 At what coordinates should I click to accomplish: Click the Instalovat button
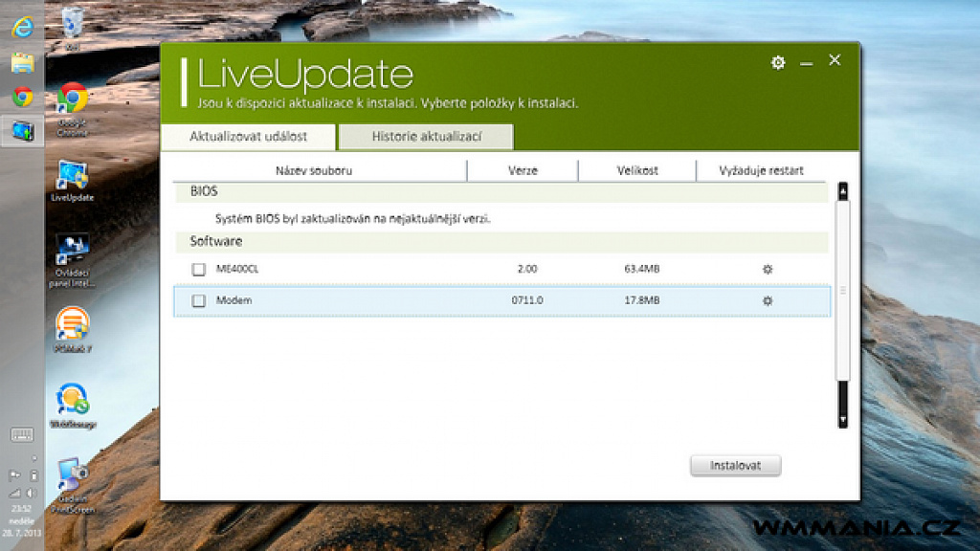click(736, 466)
